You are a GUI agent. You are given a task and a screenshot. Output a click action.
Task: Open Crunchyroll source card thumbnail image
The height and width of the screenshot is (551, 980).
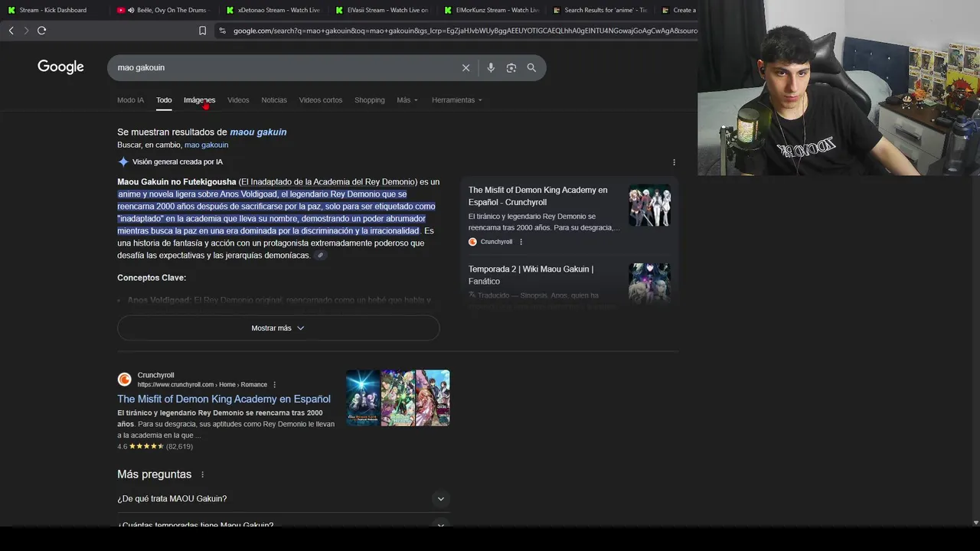pos(649,205)
